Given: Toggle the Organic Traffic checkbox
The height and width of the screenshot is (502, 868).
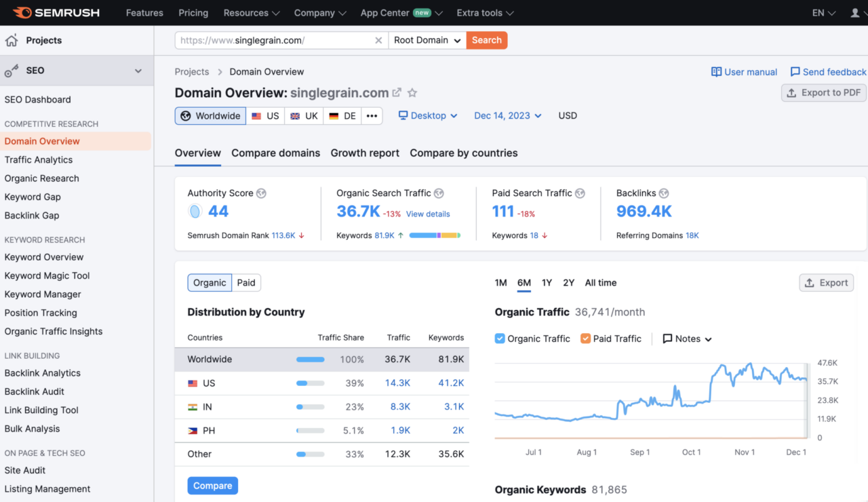Looking at the screenshot, I should pyautogui.click(x=500, y=339).
